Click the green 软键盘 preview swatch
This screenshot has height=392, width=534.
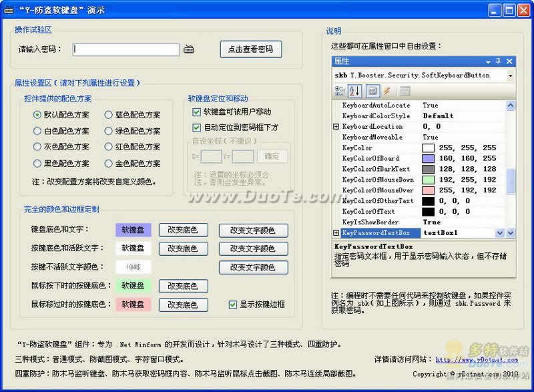tap(133, 285)
